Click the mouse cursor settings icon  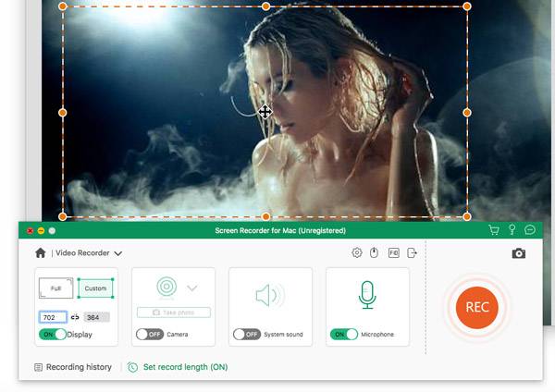375,252
